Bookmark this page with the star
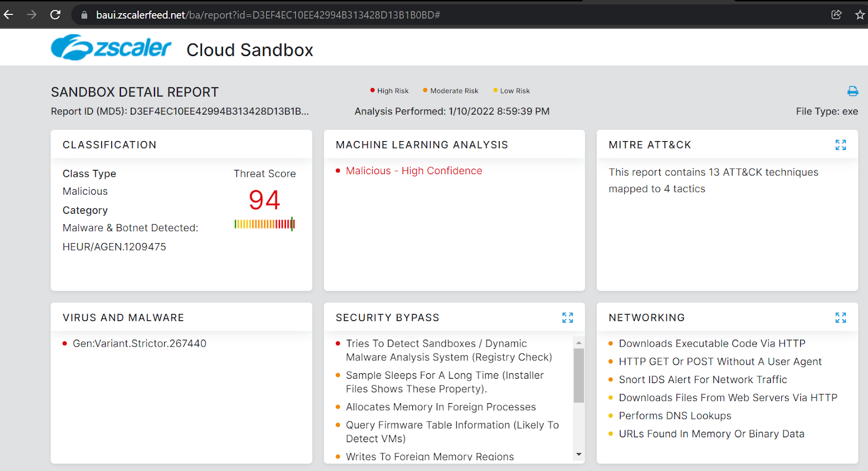 coord(860,15)
